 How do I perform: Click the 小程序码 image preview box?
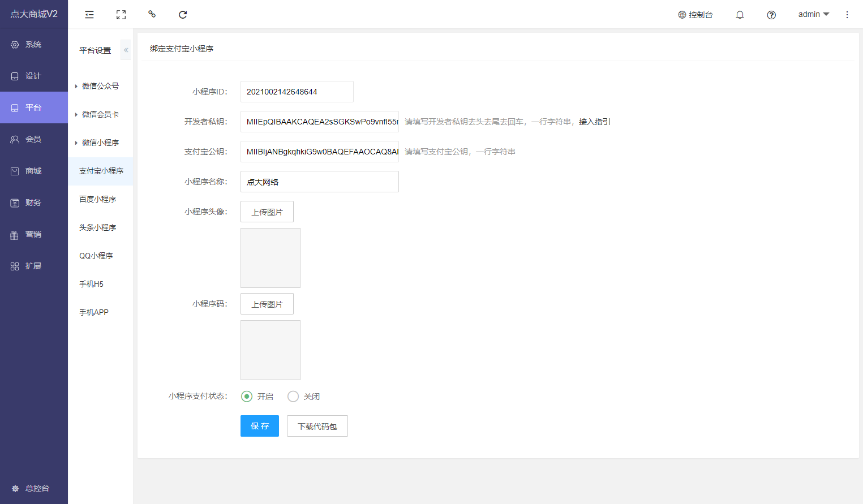(x=271, y=350)
